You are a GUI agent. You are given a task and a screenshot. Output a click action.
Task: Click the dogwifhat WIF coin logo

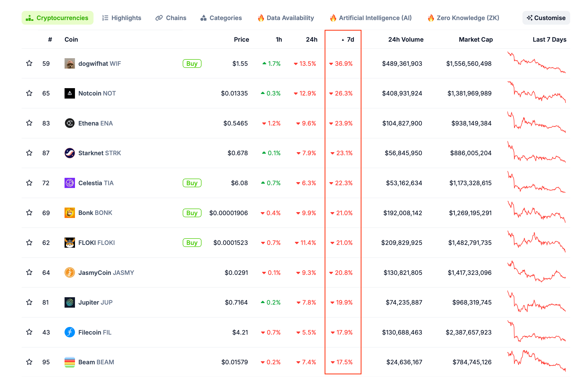pos(70,64)
